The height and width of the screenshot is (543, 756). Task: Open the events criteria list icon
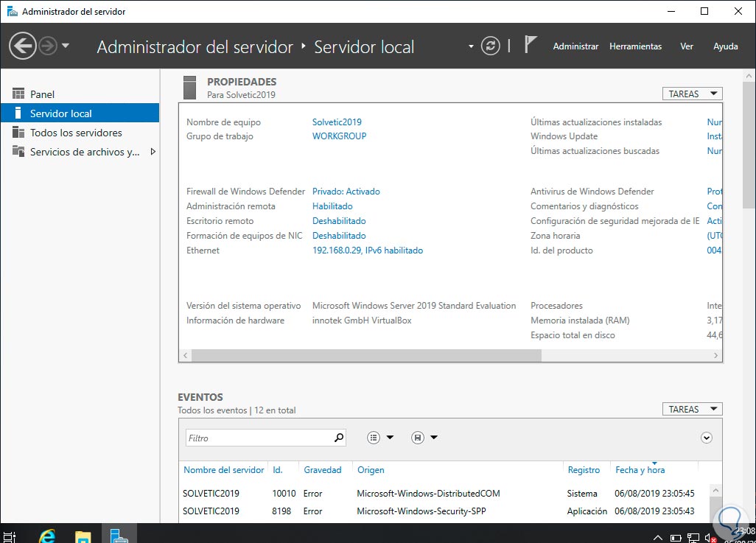pos(373,438)
